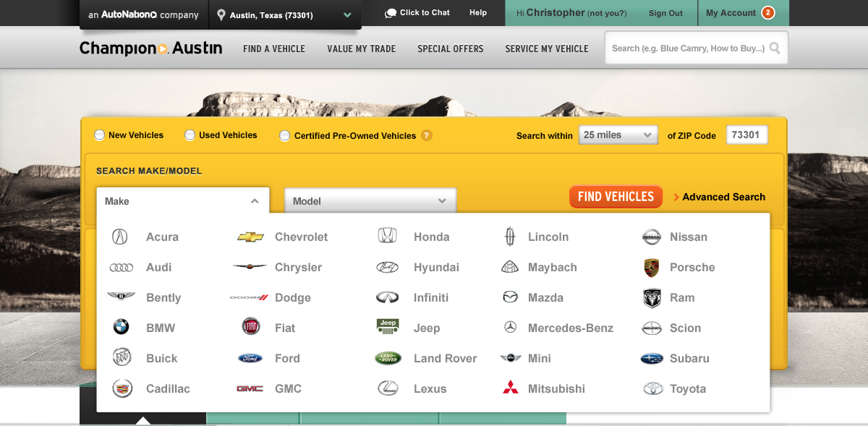
Task: Select the New Vehicles radio button
Action: click(99, 135)
